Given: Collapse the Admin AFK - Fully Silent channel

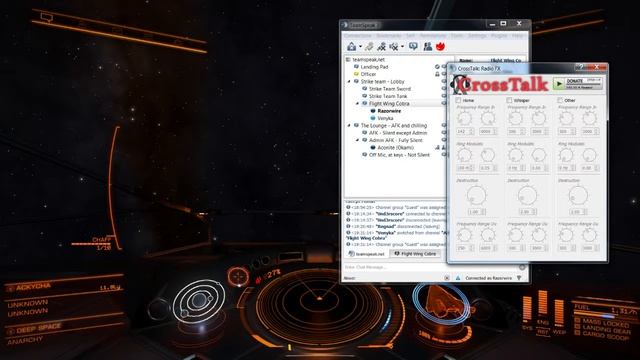Looking at the screenshot, I should point(357,140).
